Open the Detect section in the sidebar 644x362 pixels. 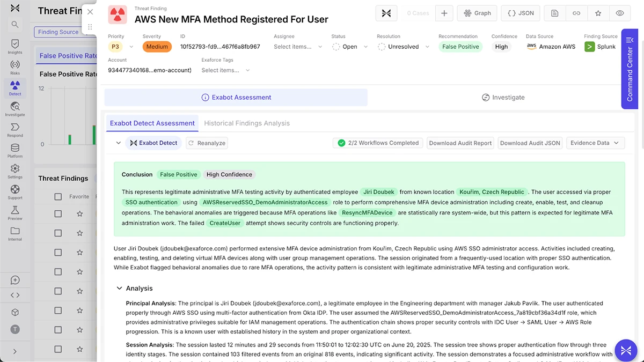pyautogui.click(x=15, y=87)
